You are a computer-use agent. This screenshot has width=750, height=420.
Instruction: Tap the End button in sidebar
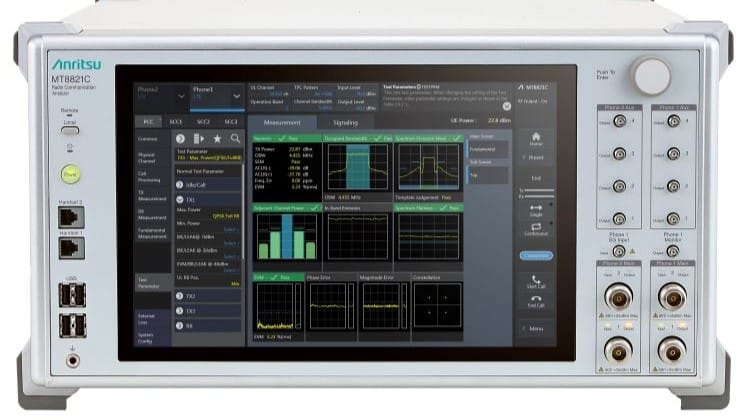pos(536,178)
